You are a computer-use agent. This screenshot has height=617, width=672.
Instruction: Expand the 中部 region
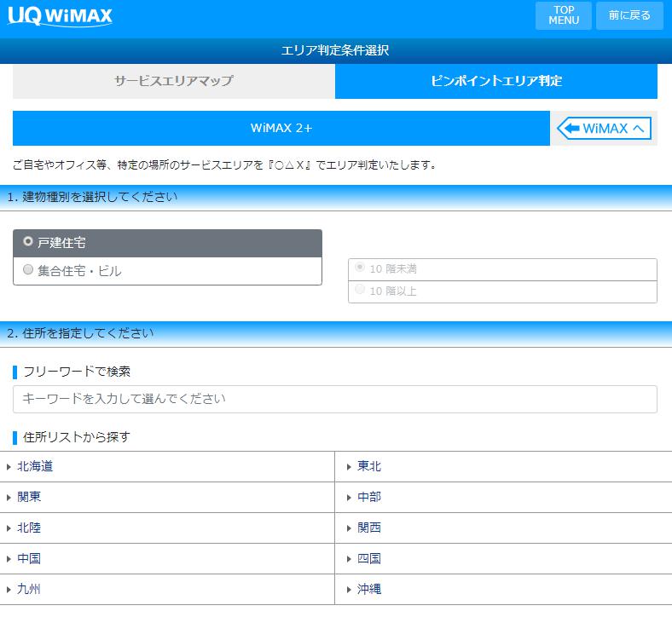pyautogui.click(x=503, y=497)
